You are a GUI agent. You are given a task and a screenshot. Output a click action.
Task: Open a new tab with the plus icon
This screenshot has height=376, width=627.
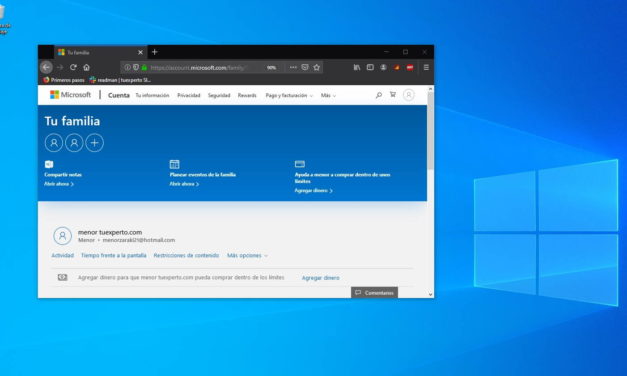155,52
